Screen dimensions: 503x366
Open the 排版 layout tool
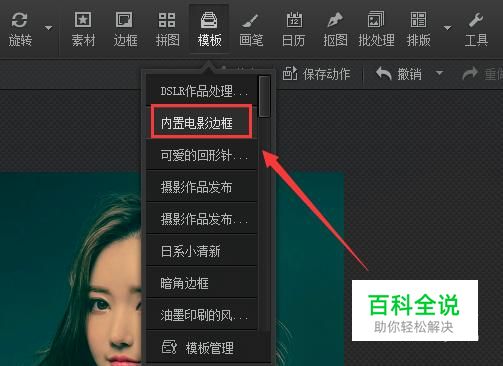419,29
